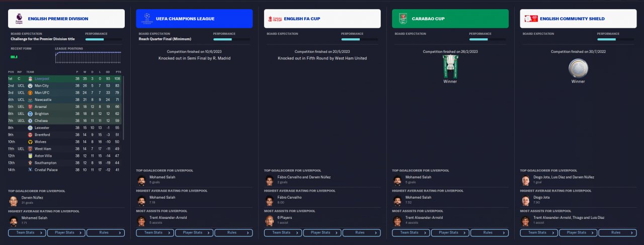Click the Man City club badge in table
Screen dimensions: 644x245
30,86
